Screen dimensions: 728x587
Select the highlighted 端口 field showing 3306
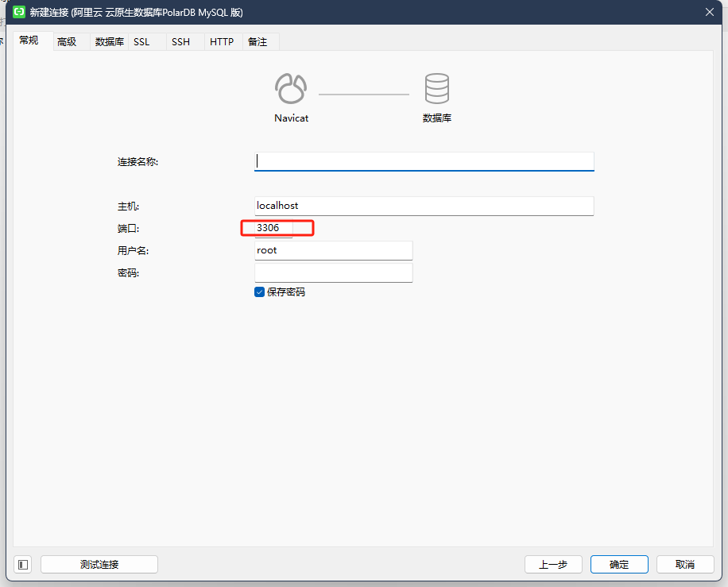(277, 228)
